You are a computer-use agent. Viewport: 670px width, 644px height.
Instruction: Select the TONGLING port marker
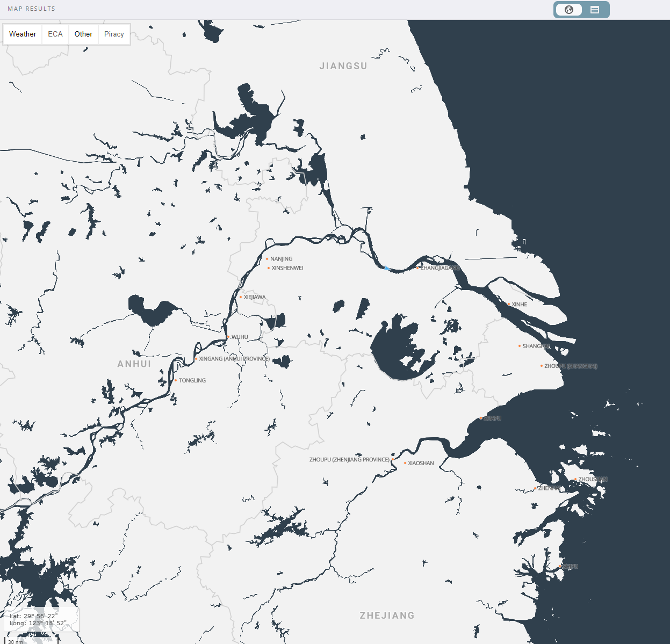click(x=176, y=380)
